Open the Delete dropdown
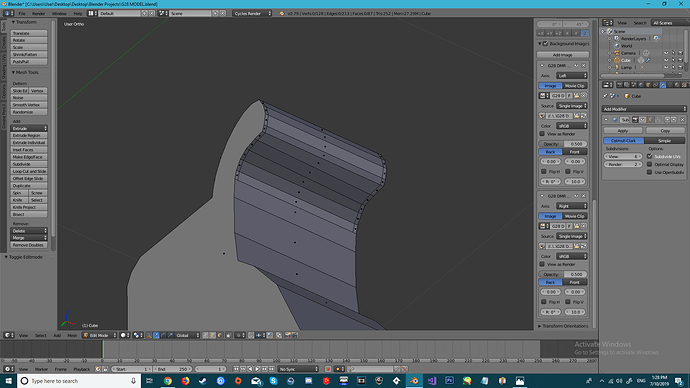The image size is (690, 388). [x=29, y=231]
